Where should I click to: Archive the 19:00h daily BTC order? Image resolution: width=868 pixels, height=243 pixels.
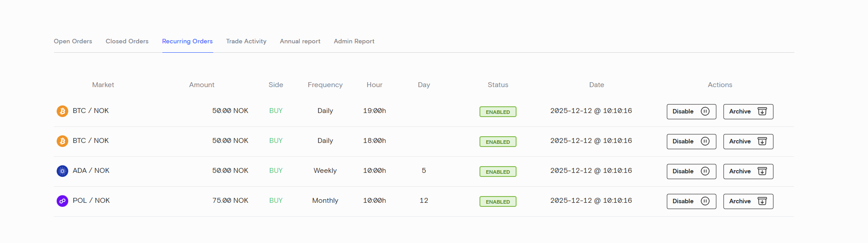(x=748, y=112)
